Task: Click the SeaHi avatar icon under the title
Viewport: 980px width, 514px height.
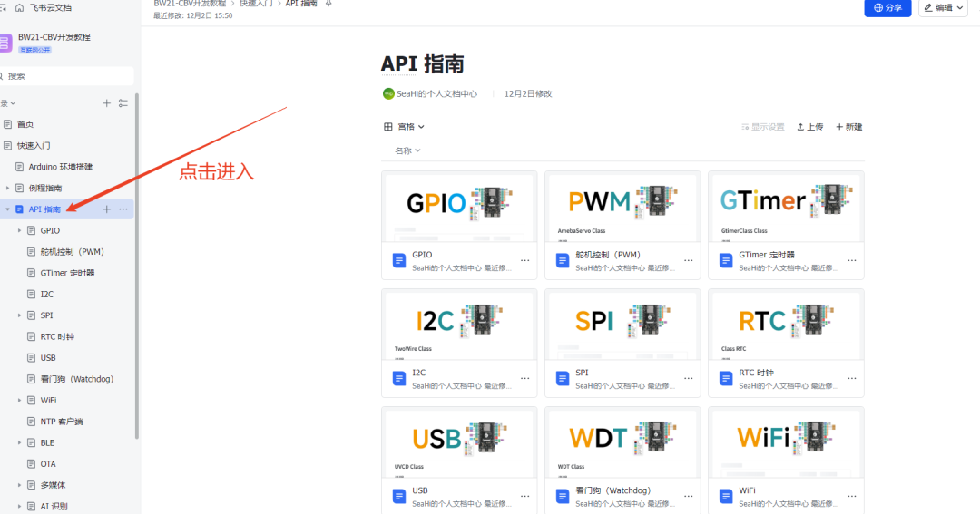Action: [388, 93]
